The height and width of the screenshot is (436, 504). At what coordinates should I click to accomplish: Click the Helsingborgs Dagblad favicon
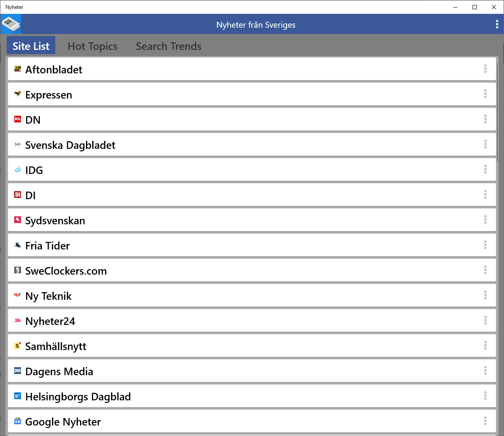18,396
